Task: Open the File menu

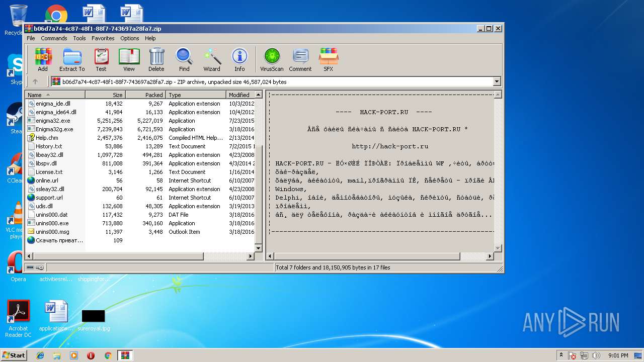Action: [31, 38]
